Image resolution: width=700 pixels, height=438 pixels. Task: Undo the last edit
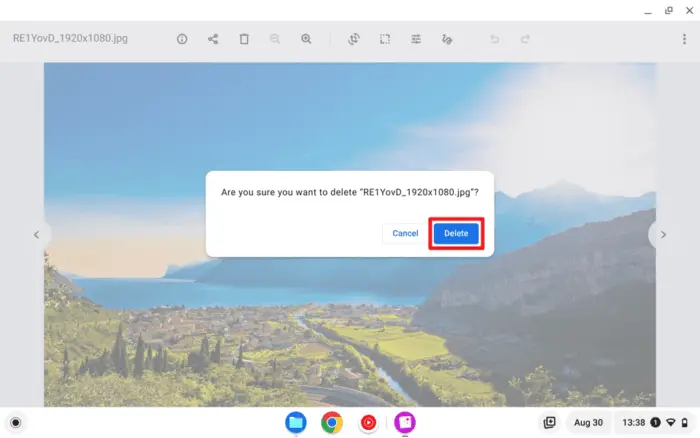point(494,39)
